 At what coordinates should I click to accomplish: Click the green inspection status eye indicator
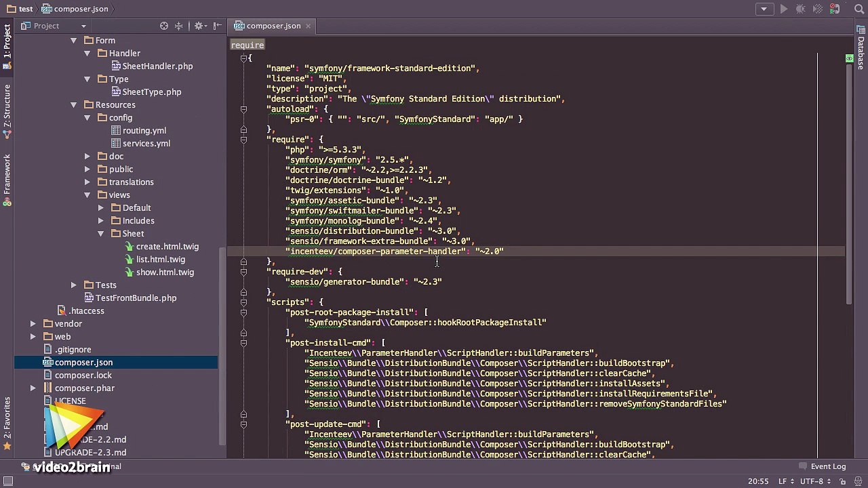click(849, 58)
